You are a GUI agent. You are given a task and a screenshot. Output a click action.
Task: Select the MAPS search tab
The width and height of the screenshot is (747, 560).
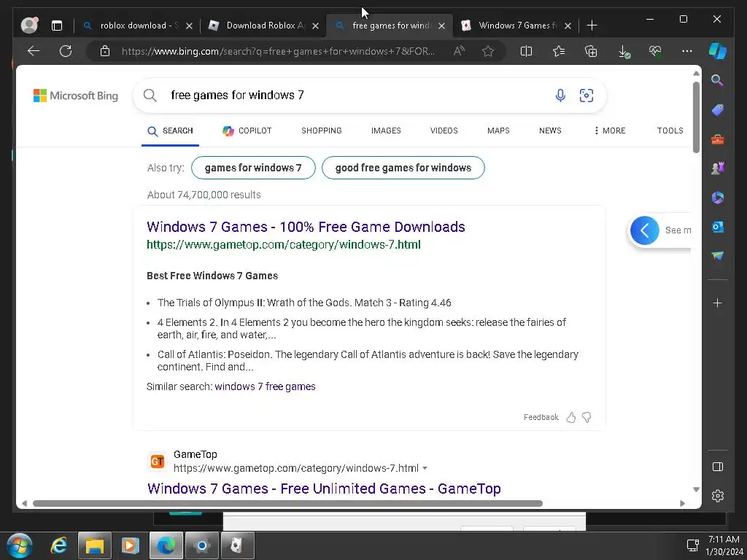coord(498,131)
